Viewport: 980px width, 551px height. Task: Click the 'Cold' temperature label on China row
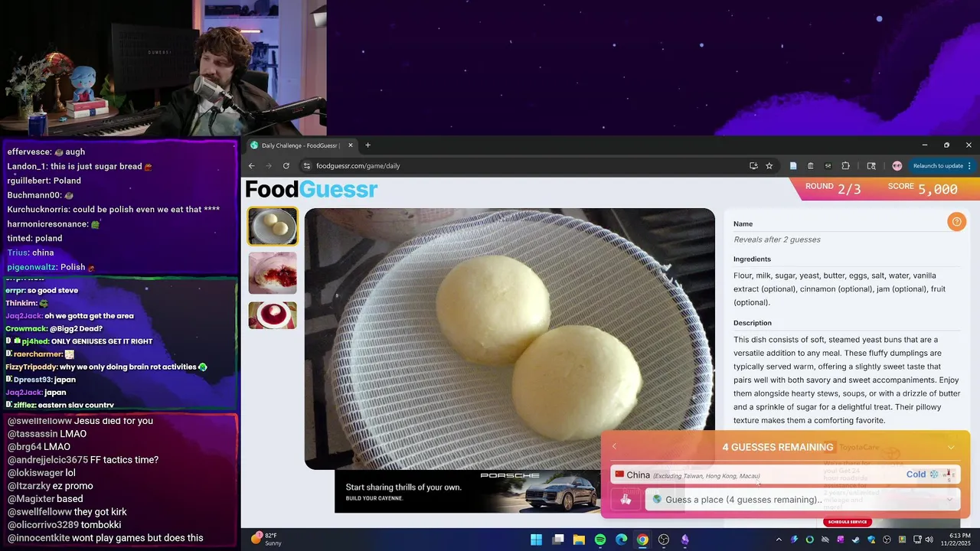tap(916, 474)
